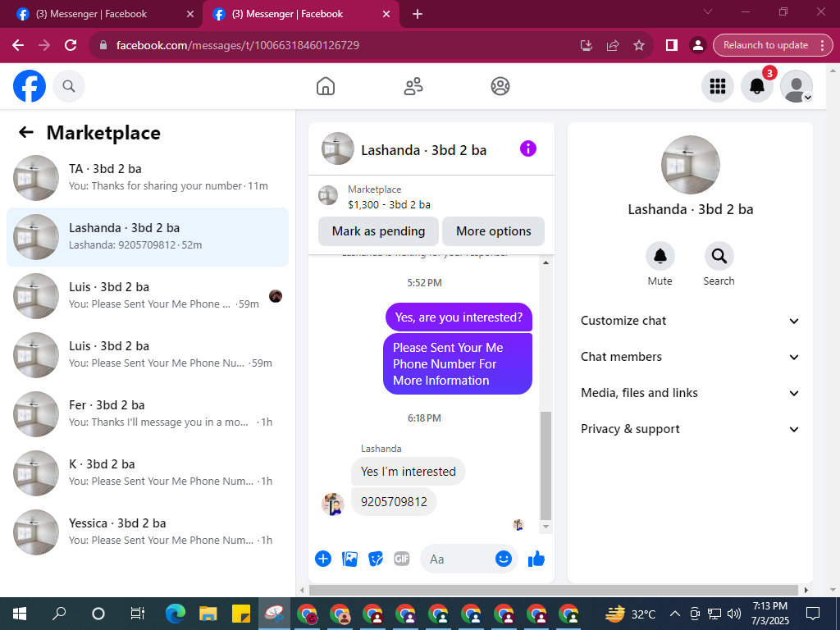Click the share page icon in address bar
This screenshot has height=630, width=840.
pyautogui.click(x=613, y=46)
